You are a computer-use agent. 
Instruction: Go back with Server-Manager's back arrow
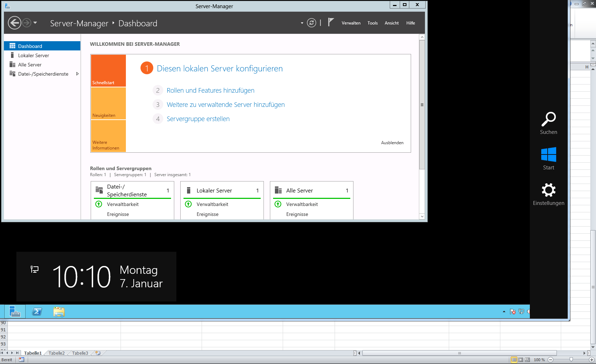14,23
